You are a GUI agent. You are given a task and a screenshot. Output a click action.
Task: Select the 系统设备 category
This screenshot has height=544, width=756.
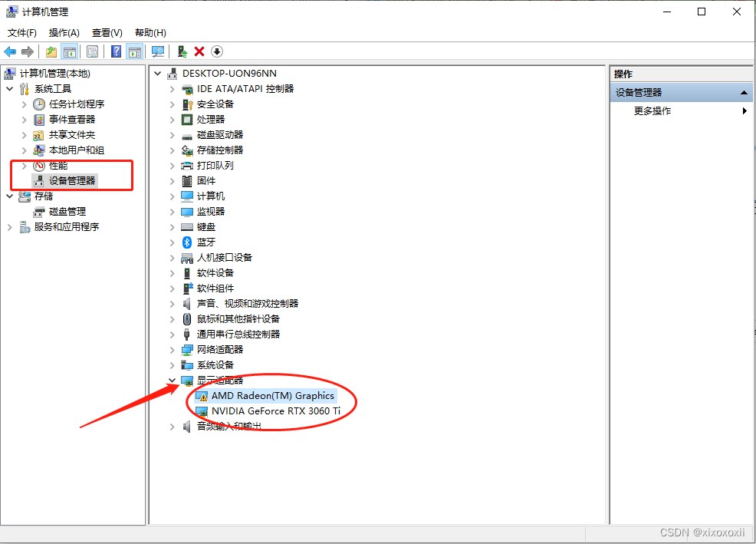coord(215,365)
